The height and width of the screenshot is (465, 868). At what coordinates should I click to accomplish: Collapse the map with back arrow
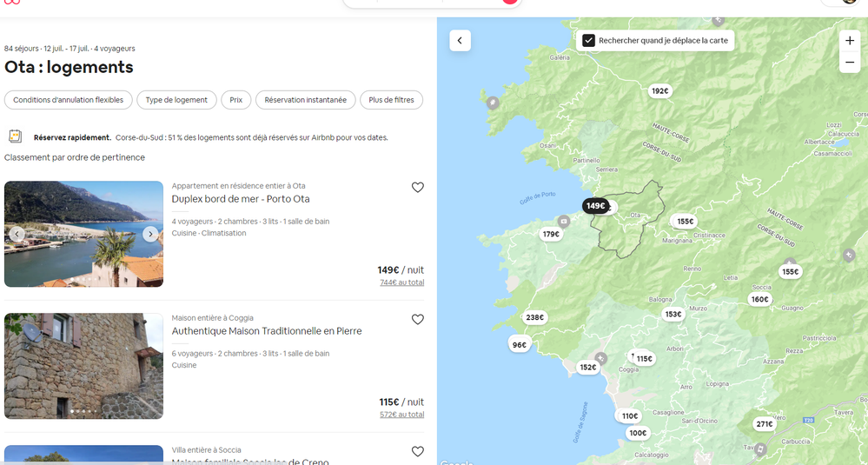[x=460, y=40]
